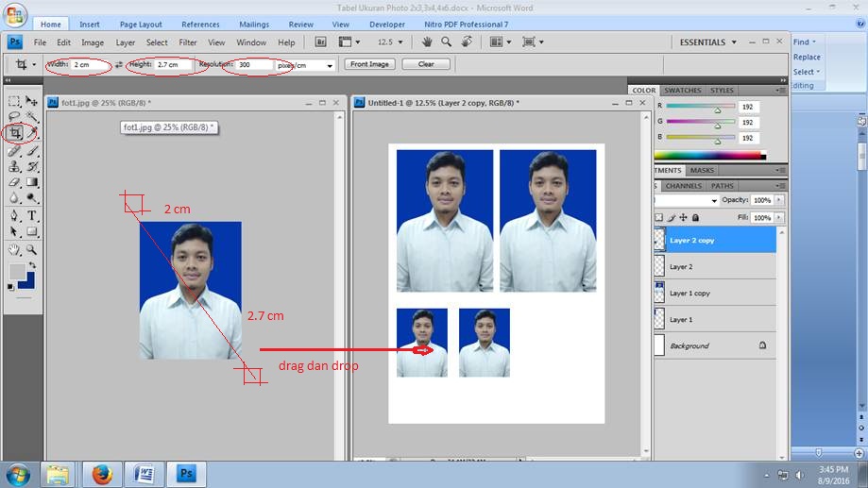
Task: Select the Crop tool in toolbox
Action: [x=15, y=132]
